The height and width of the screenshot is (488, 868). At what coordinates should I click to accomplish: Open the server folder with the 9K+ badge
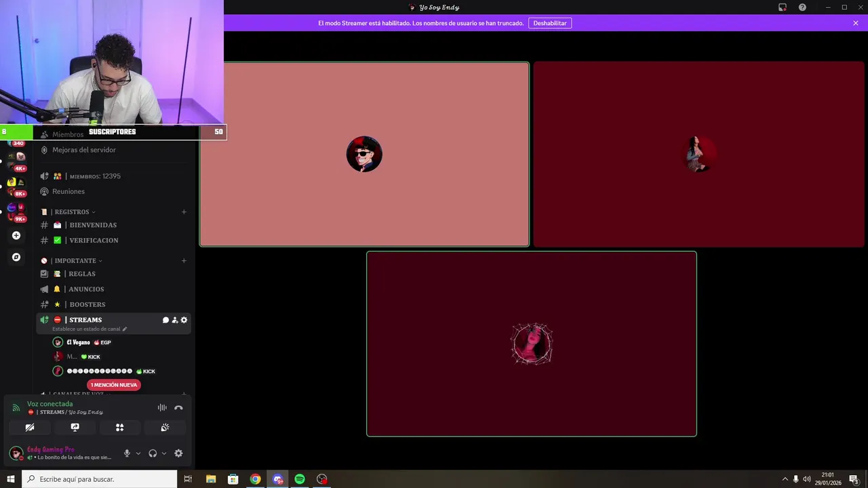click(16, 211)
